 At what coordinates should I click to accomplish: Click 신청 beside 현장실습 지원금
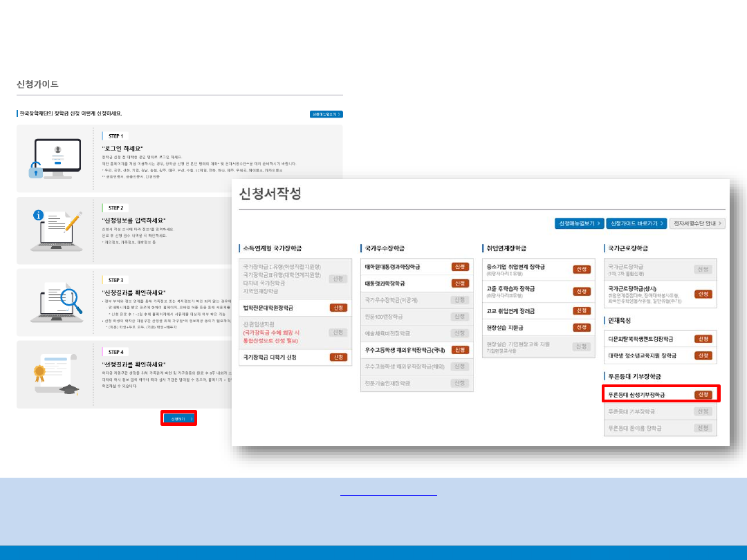click(581, 328)
